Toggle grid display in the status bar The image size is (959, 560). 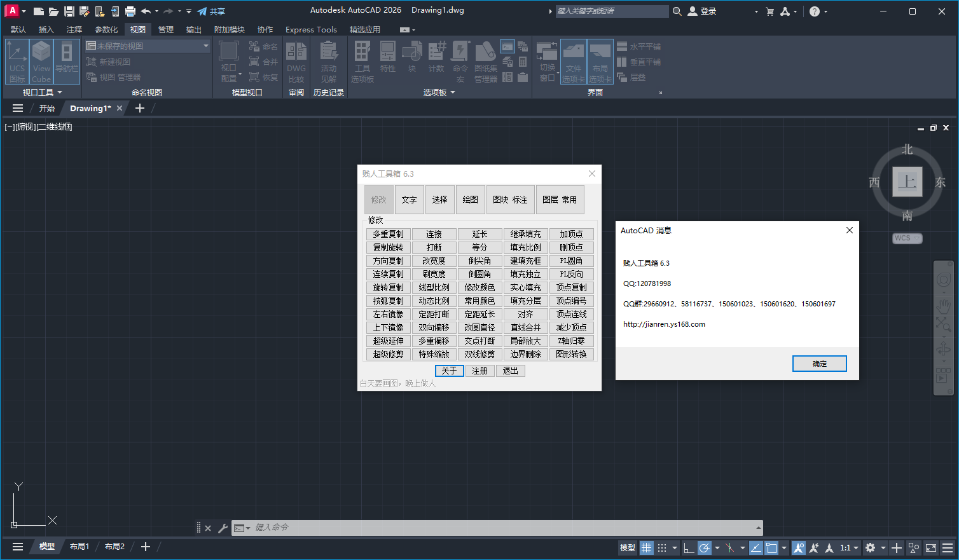(x=647, y=547)
